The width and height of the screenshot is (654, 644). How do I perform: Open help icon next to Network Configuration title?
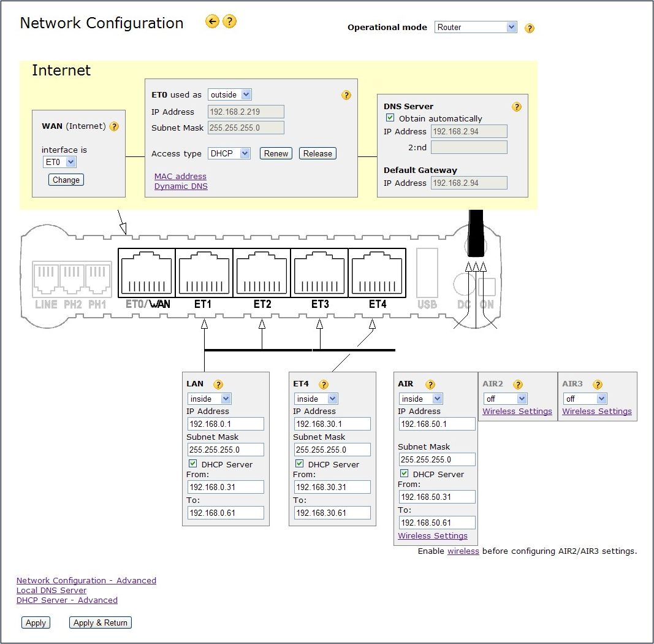click(229, 22)
